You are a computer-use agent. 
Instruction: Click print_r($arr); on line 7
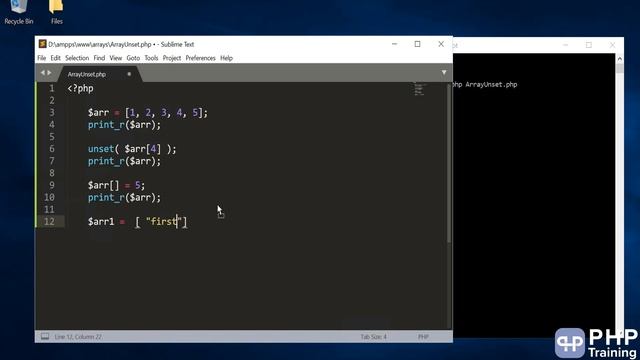pos(124,161)
